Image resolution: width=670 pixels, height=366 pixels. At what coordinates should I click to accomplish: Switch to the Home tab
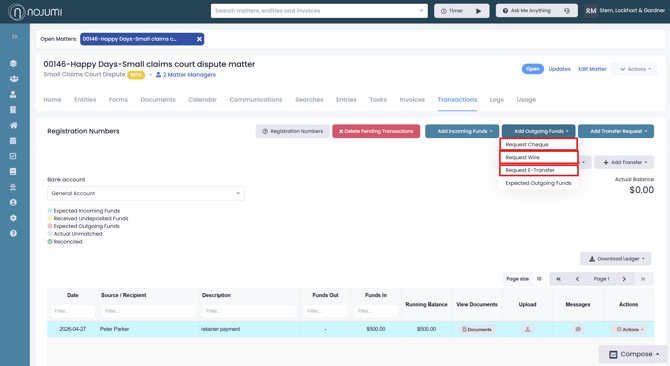[x=52, y=100]
